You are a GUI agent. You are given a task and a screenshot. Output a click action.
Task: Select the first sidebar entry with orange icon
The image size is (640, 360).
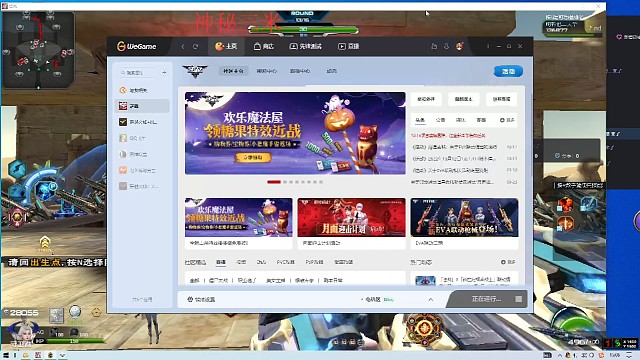coord(142,90)
